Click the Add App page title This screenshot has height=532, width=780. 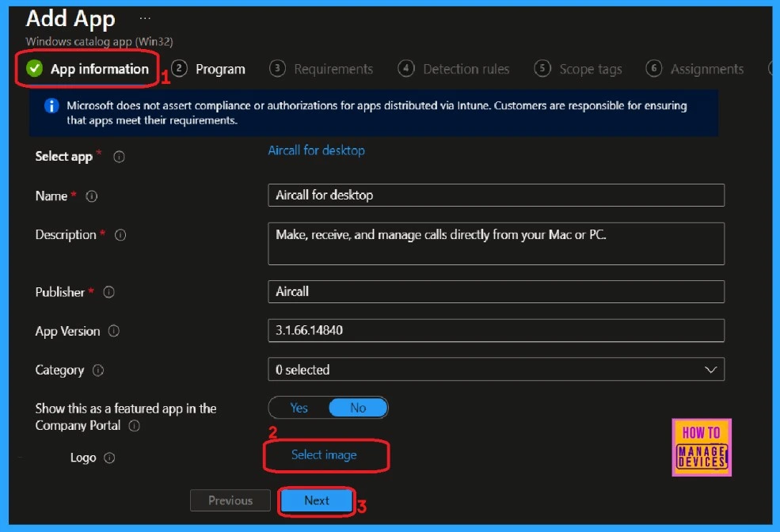[x=70, y=18]
